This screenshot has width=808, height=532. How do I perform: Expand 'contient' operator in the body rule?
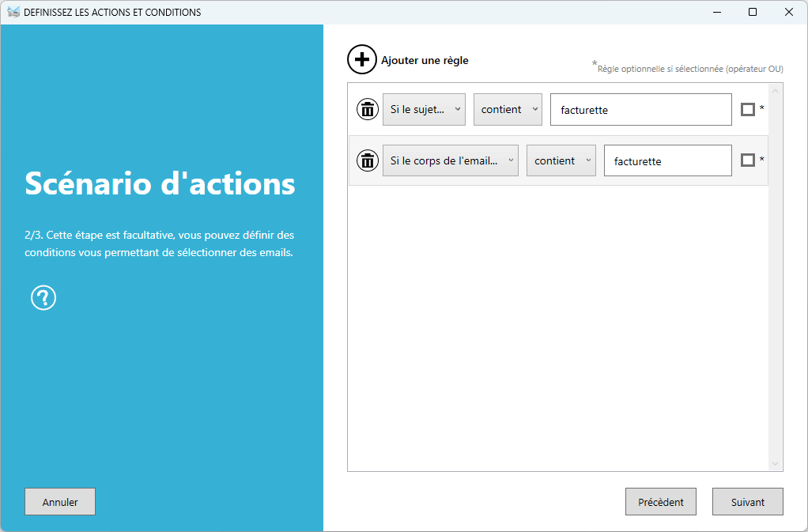tap(561, 160)
